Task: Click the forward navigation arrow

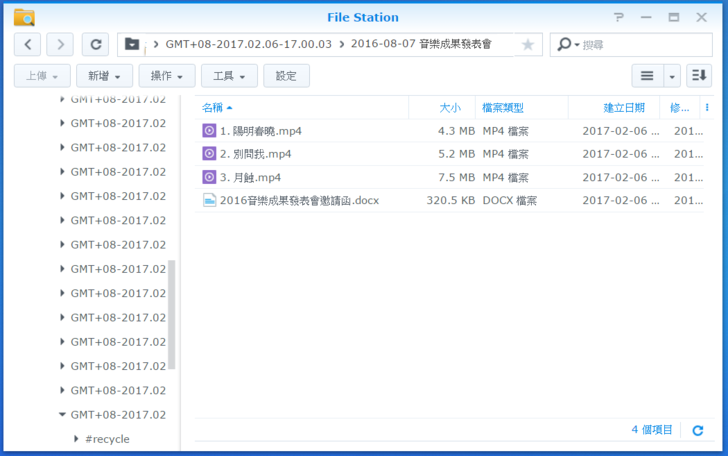Action: (x=60, y=44)
